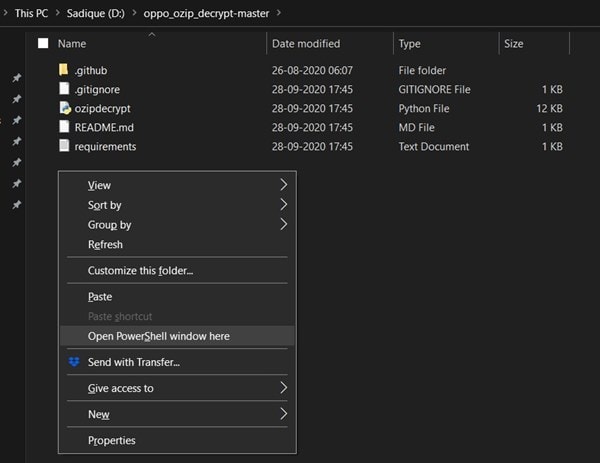Click the Text Document type cell
This screenshot has width=600, height=463.
(x=434, y=147)
